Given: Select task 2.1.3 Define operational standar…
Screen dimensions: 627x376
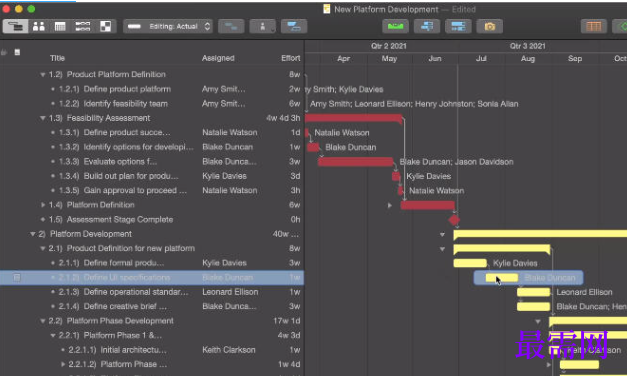Looking at the screenshot, I should [136, 292].
